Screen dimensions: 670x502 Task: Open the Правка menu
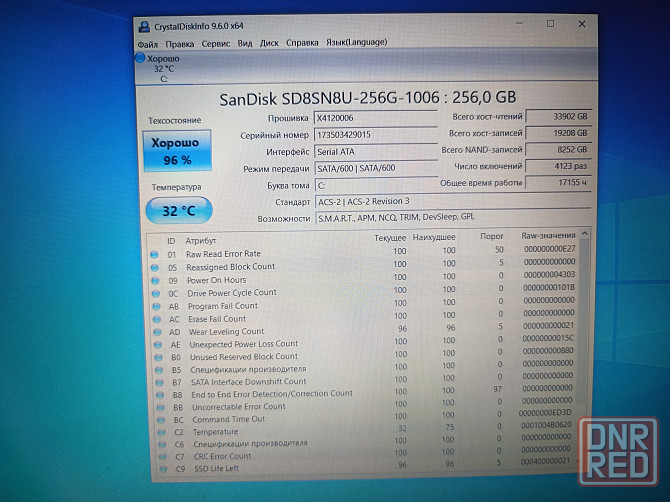(x=179, y=44)
